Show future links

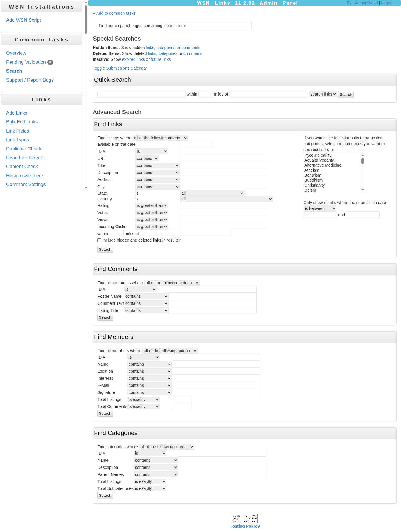[x=161, y=59]
